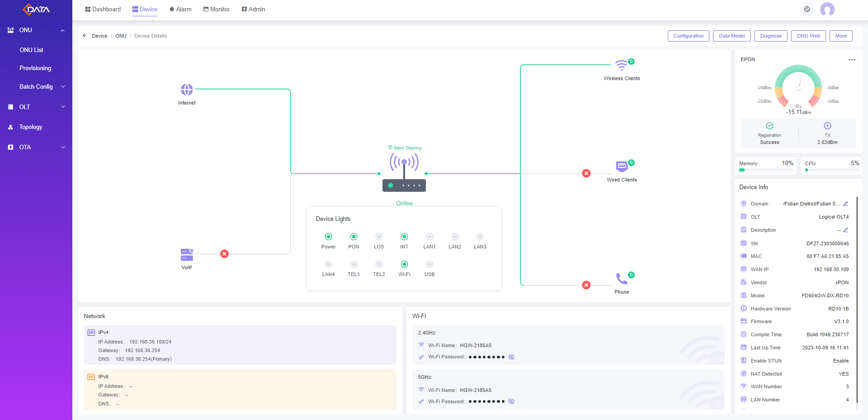Click the Model value FD604GW-DX-RD10
Screen dimensions: 868x420
(825, 296)
